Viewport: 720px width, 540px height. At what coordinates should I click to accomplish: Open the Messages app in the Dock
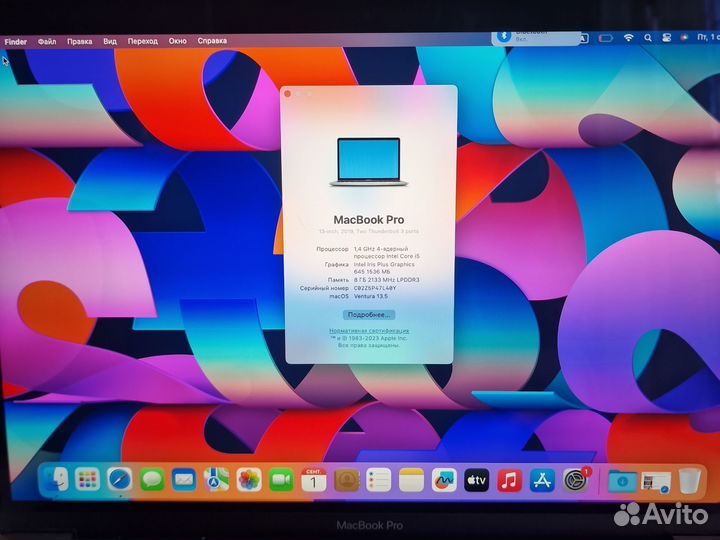(x=152, y=480)
